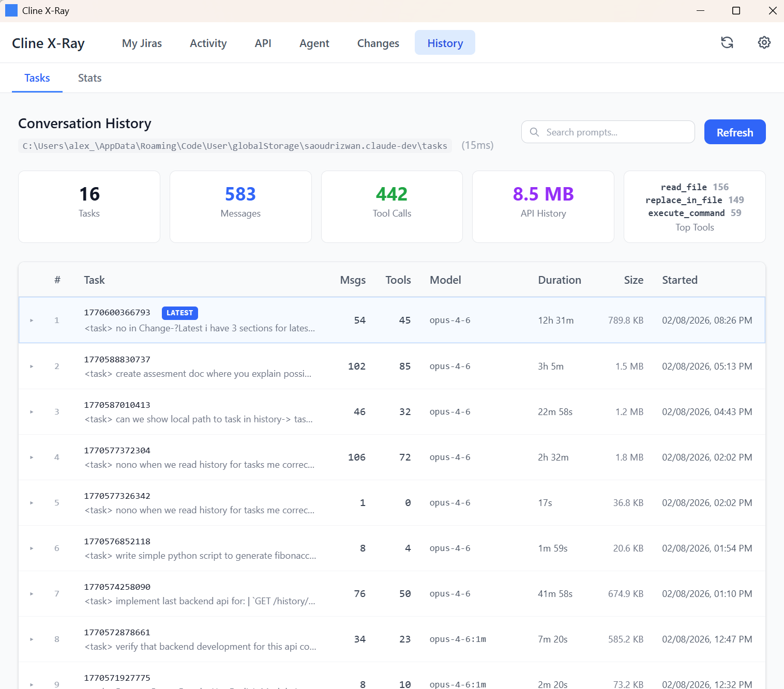Click the 1.5 MB size cell

pyautogui.click(x=629, y=366)
